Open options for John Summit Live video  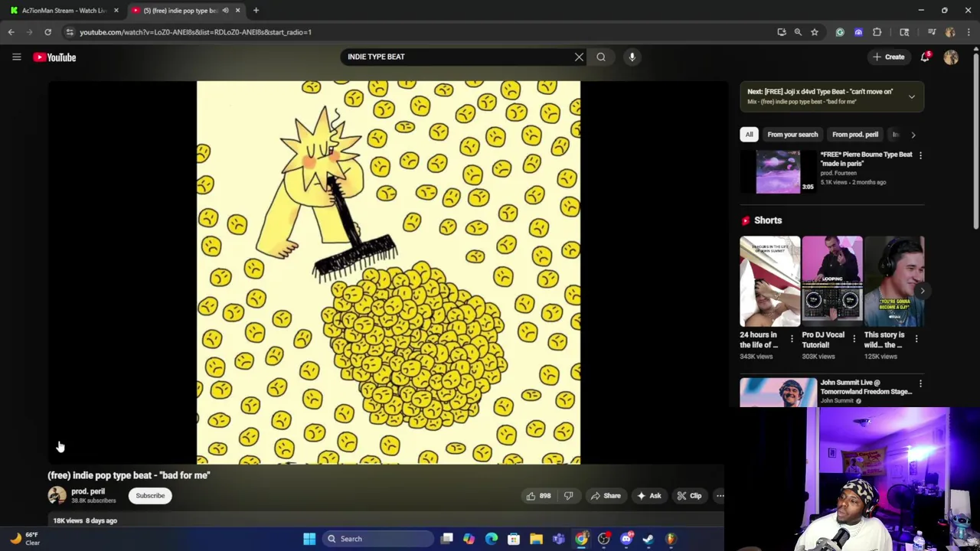coord(920,383)
